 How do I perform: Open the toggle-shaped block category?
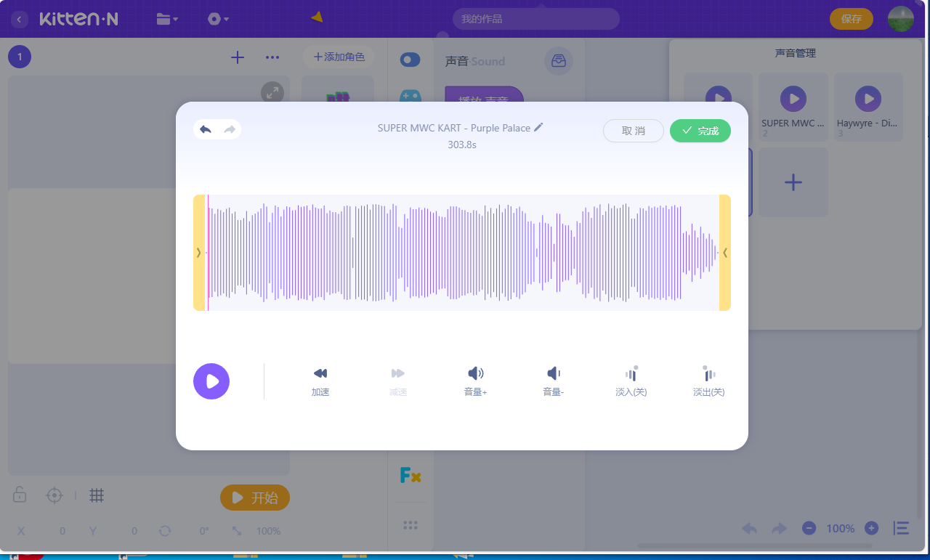[x=411, y=60]
